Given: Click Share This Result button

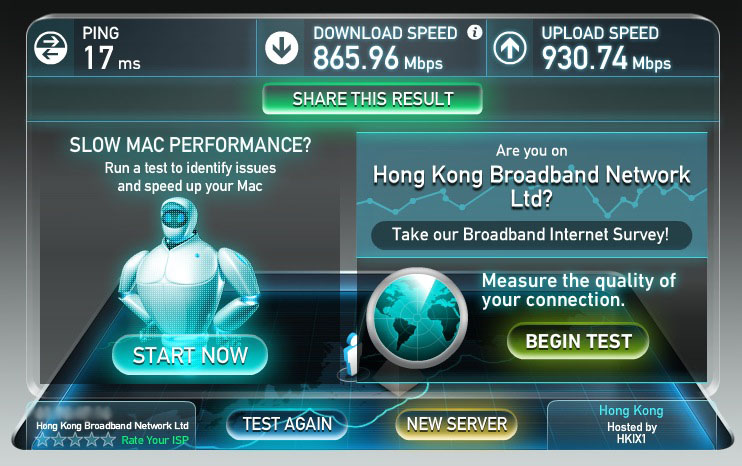Looking at the screenshot, I should pos(372,99).
